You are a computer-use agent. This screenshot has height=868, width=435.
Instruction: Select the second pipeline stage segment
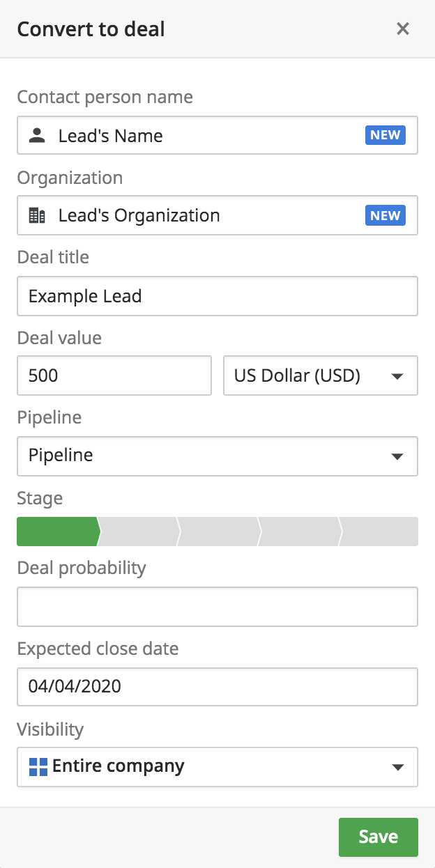point(139,532)
